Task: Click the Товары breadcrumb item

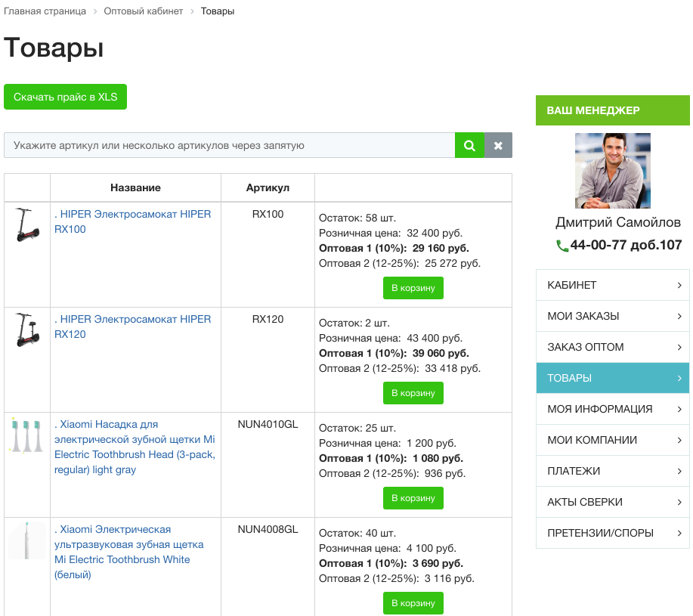Action: click(218, 11)
